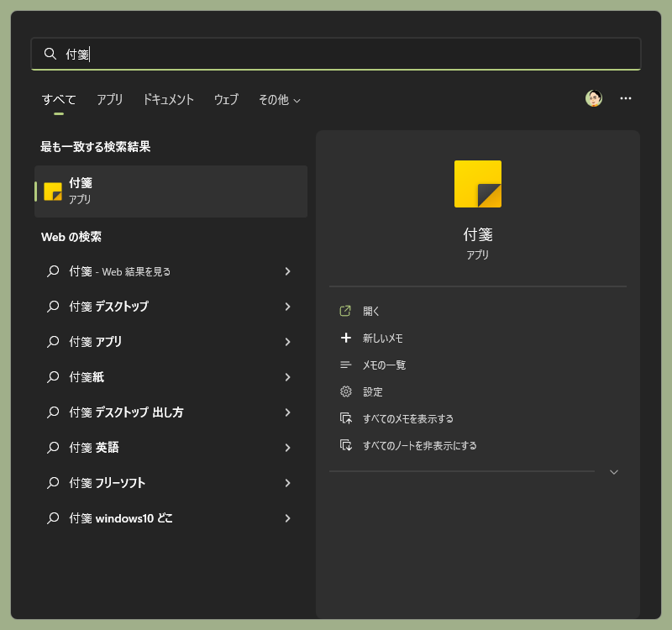Image resolution: width=672 pixels, height=630 pixels.
Task: Click the plus icon for 新しいメモ
Action: (346, 338)
